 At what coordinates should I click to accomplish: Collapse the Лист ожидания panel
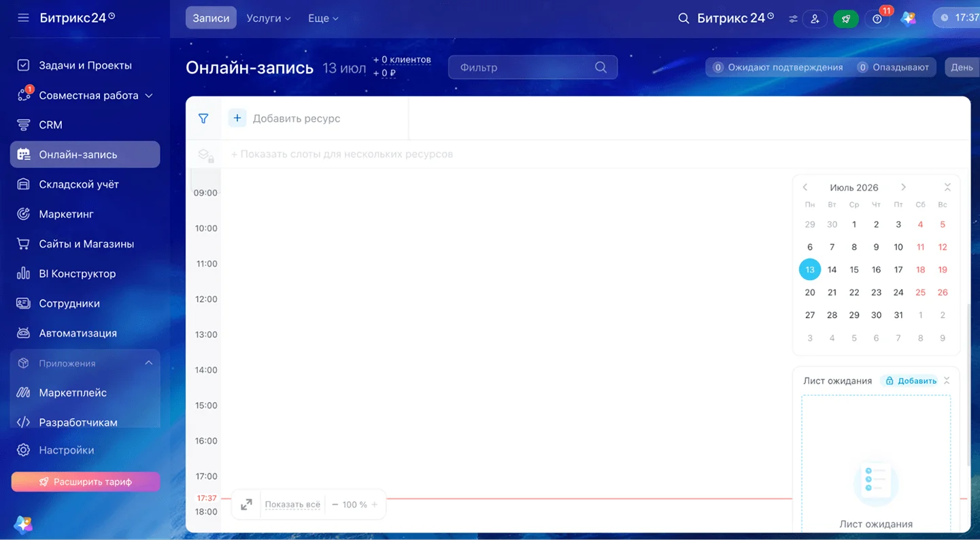click(x=947, y=381)
